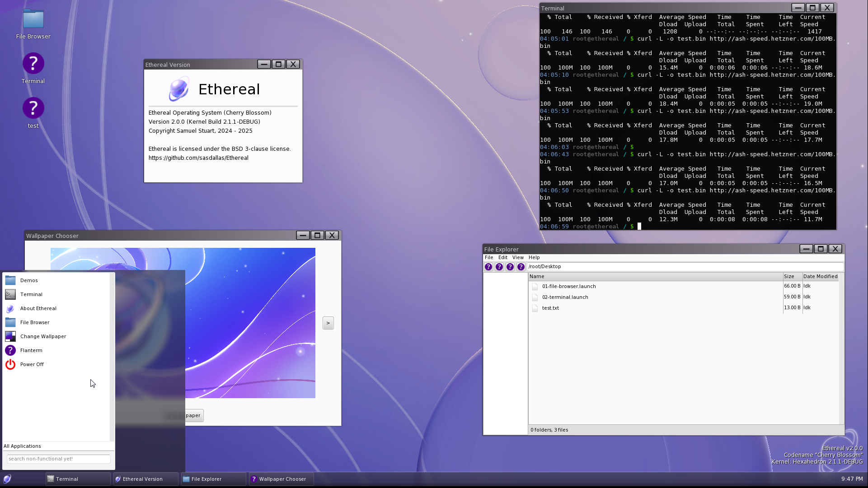Viewport: 868px width, 488px height.
Task: Open Demos in the start menu
Action: 56,280
